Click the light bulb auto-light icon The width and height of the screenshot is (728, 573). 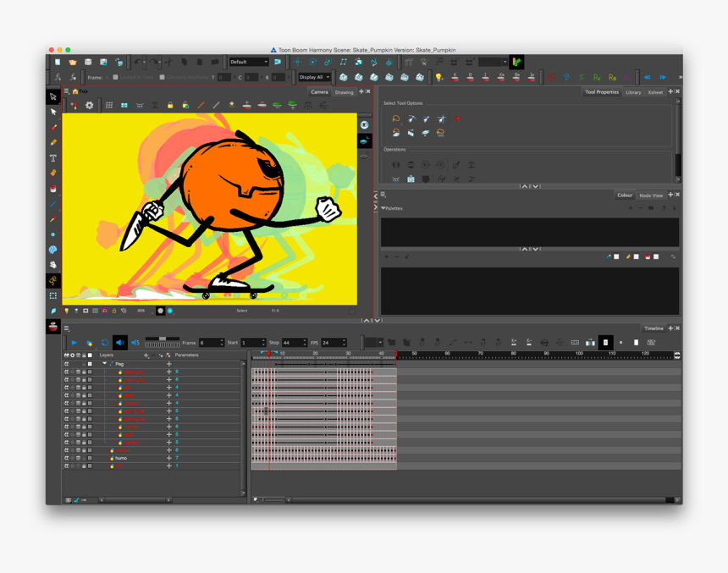pos(438,77)
